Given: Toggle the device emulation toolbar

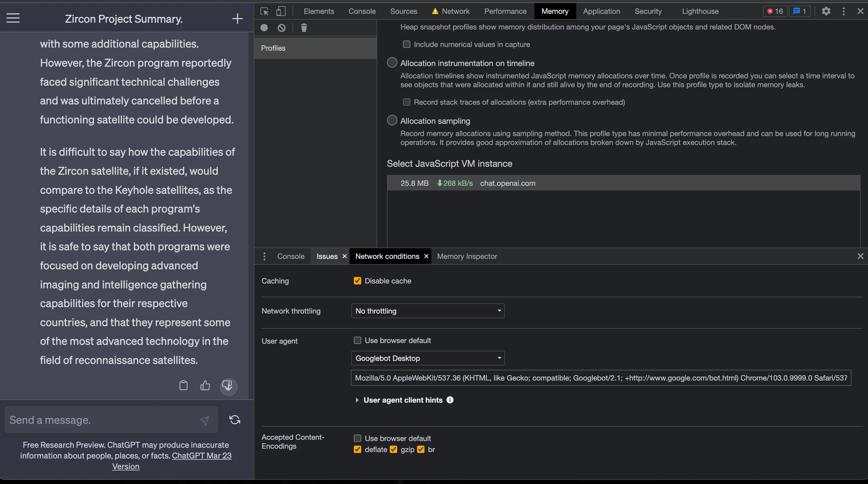Looking at the screenshot, I should click(x=281, y=11).
